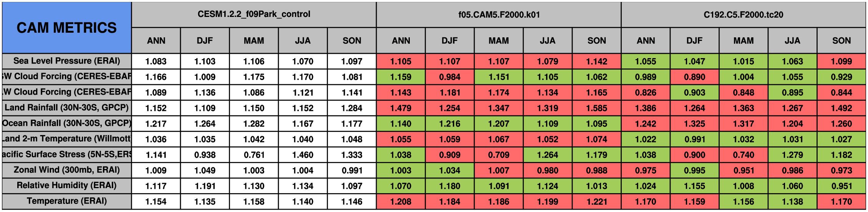
Task: Click the Ocean Rainfall (30N-30S, GPCP) row label
Action: [x=66, y=123]
